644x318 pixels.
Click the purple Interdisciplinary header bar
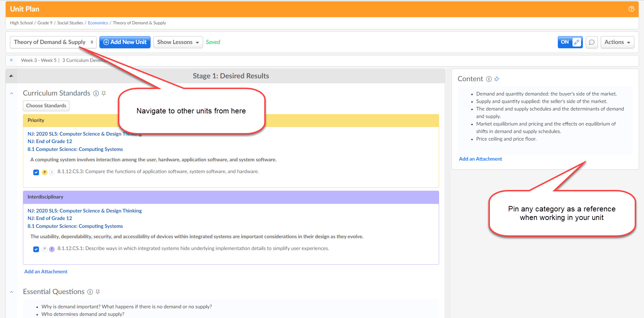pos(231,197)
